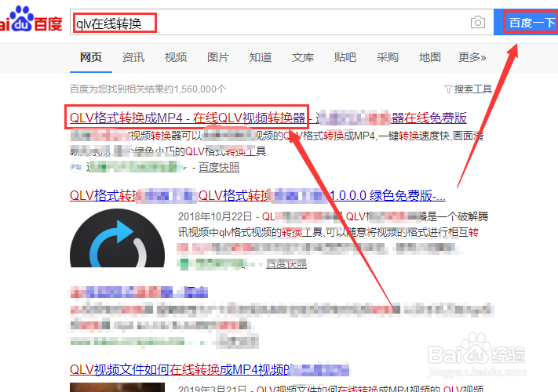558x392 pixels.
Task: Open the 采购 tab
Action: point(388,57)
